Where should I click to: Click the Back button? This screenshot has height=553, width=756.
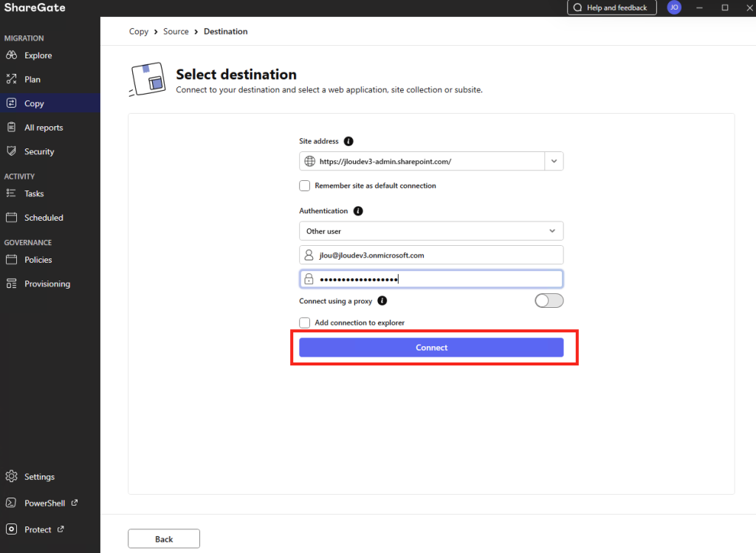(x=164, y=539)
